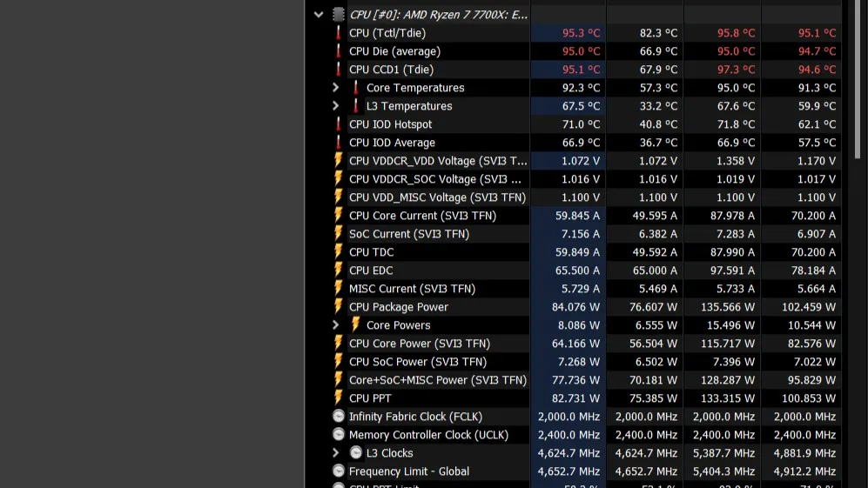This screenshot has height=488, width=868.
Task: Click lightning icon beside CPU Package Power
Action: 339,307
